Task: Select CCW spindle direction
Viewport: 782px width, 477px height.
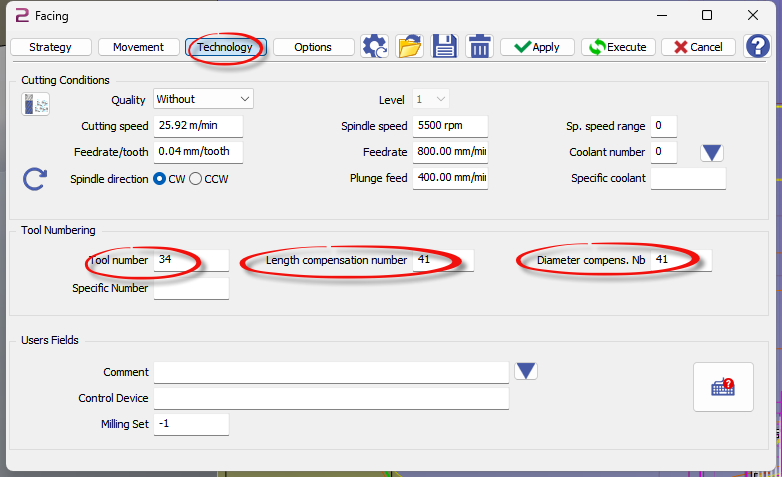Action: click(195, 179)
